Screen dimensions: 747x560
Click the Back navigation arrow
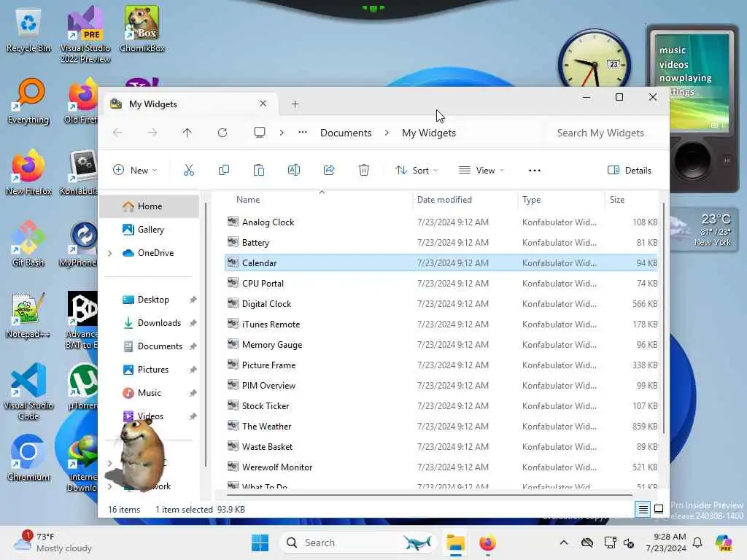pos(117,133)
